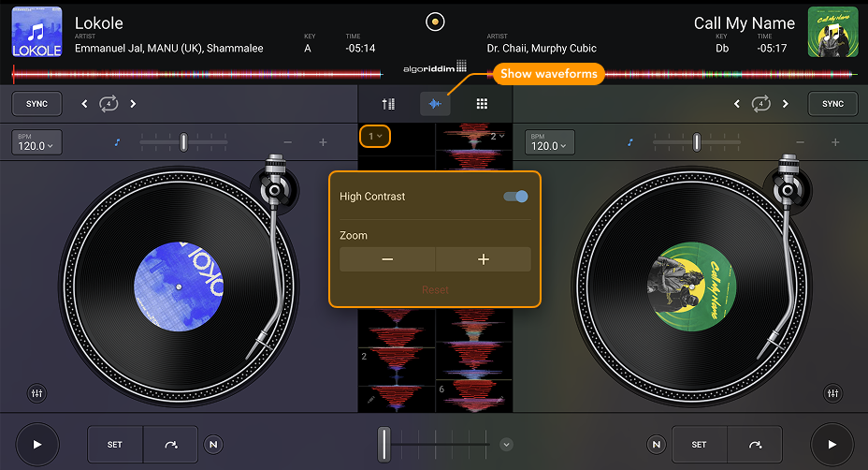Click the left deck time -05:14

coord(360,49)
